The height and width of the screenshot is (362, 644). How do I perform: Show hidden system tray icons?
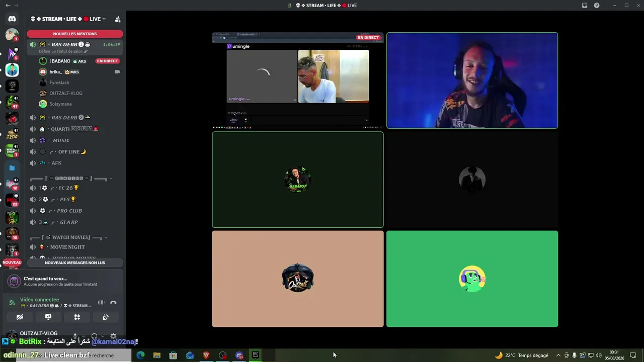558,355
